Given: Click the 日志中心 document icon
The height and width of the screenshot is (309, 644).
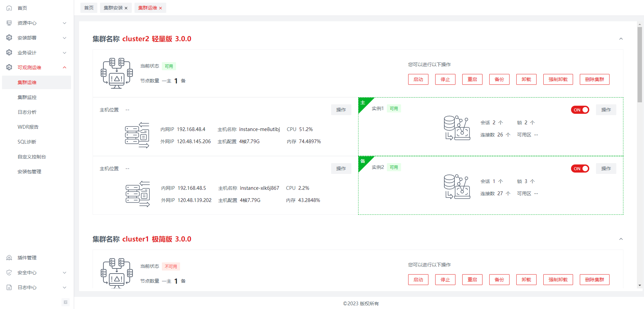Looking at the screenshot, I should coord(9,287).
